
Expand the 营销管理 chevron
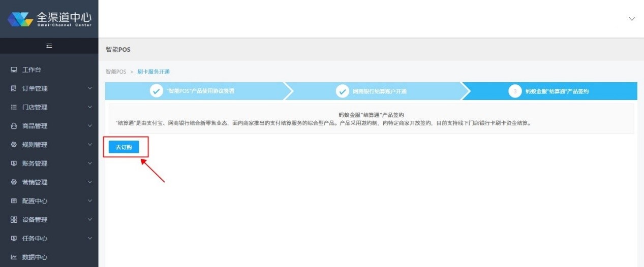pyautogui.click(x=90, y=182)
